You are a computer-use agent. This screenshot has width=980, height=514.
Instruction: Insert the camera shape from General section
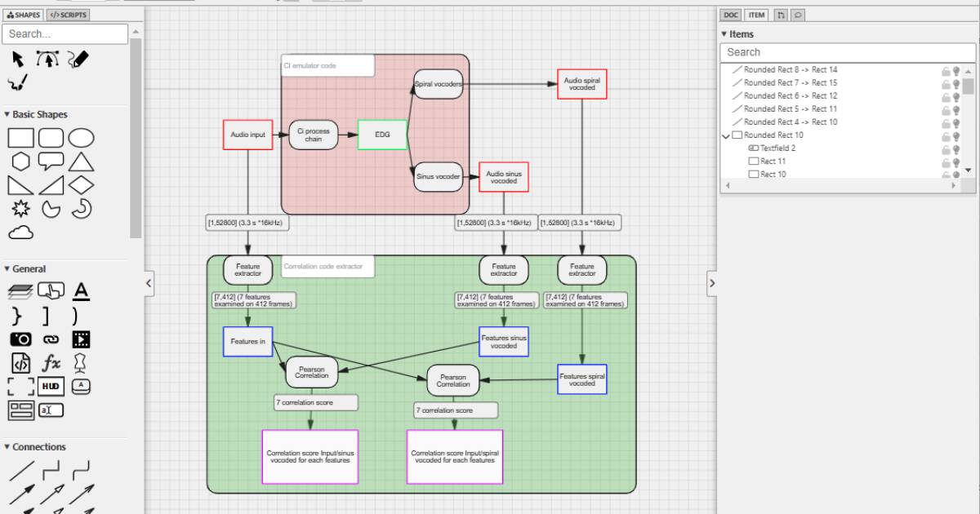pyautogui.click(x=20, y=339)
